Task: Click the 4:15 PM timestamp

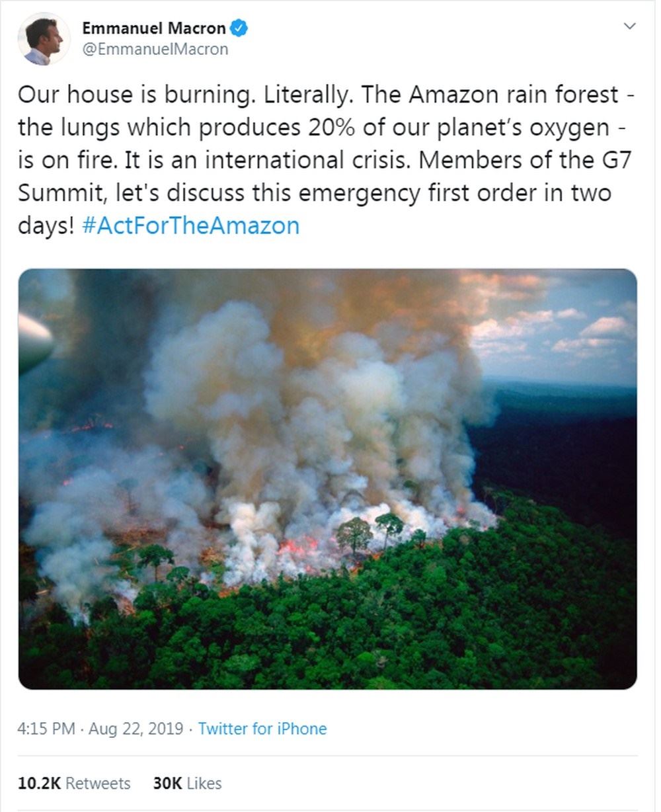Action: tap(46, 729)
